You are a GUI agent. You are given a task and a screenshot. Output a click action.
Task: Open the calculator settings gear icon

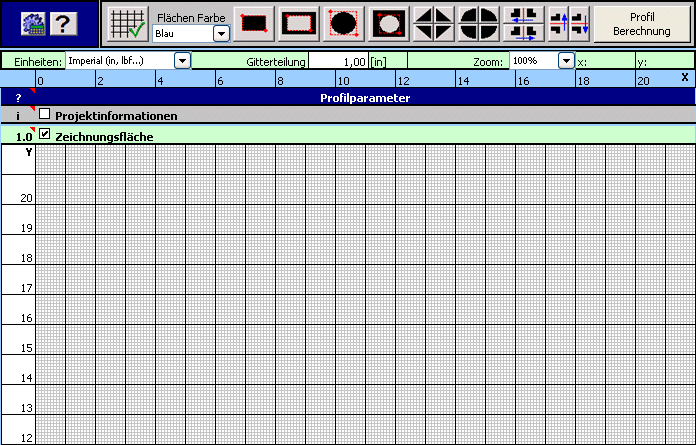(x=33, y=24)
